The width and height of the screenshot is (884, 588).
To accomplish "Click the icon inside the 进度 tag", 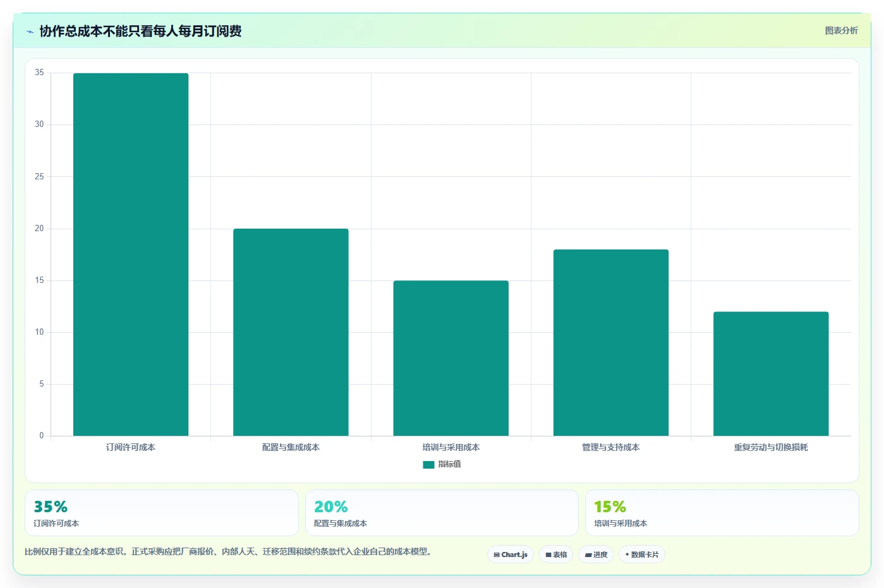I will [x=588, y=555].
